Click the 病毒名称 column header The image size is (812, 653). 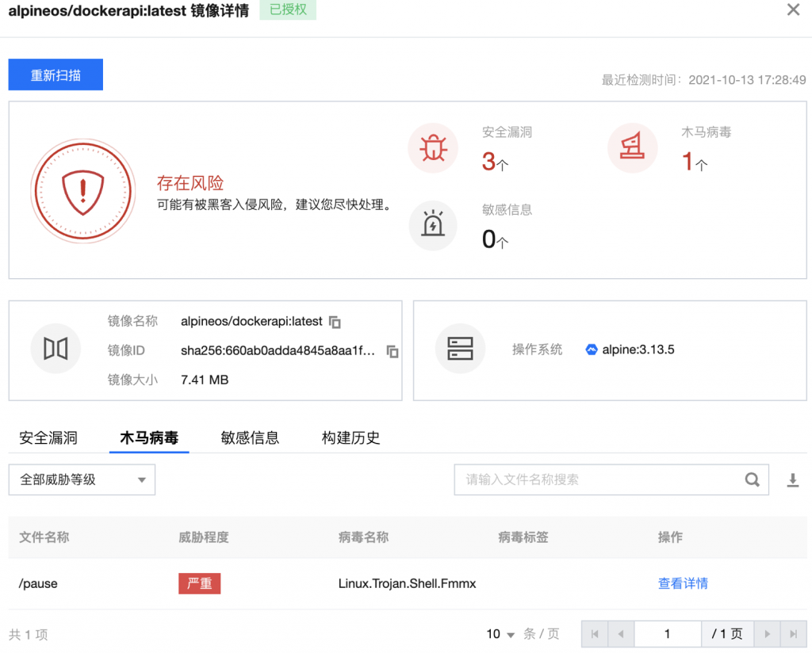(x=363, y=537)
